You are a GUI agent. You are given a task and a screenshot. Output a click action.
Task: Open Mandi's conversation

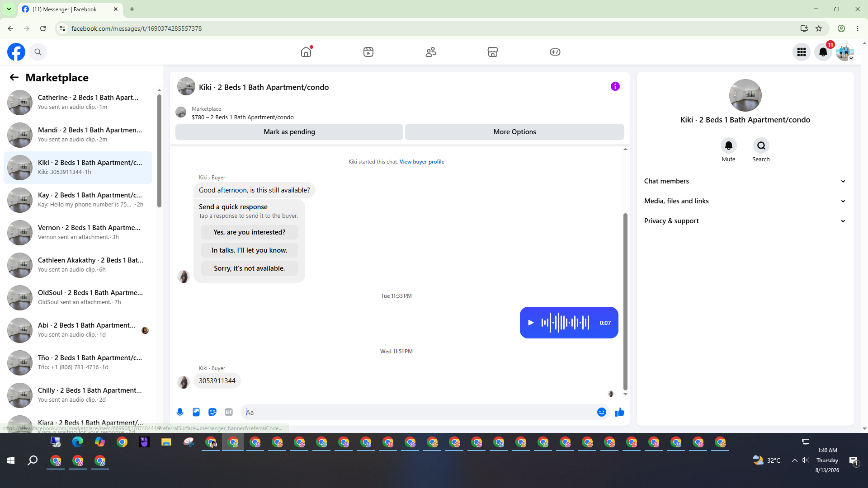point(78,135)
